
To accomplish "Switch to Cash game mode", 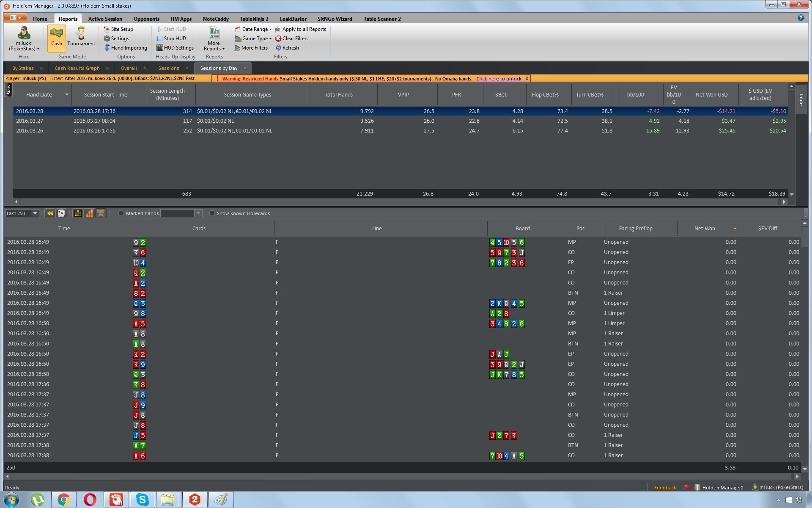I will click(x=56, y=38).
